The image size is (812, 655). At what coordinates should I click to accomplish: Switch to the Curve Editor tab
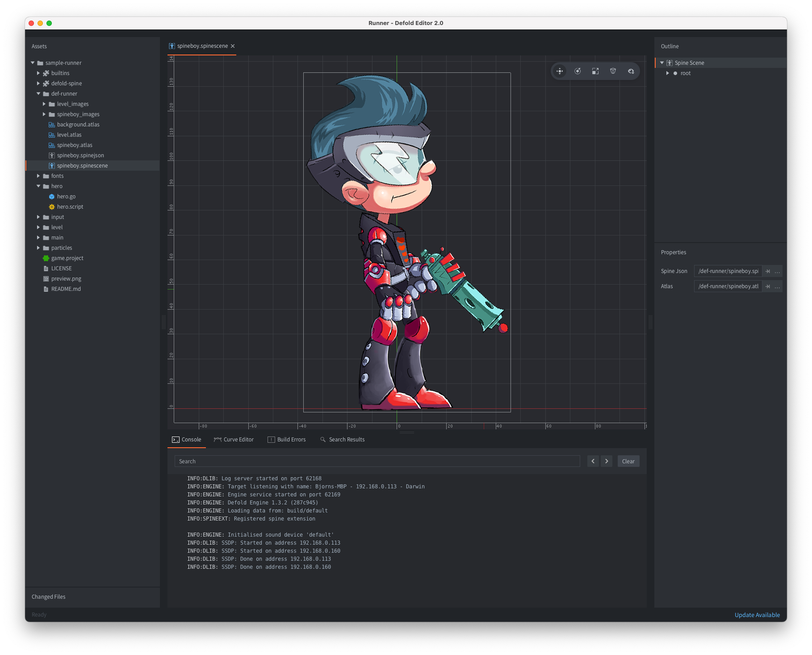[234, 440]
